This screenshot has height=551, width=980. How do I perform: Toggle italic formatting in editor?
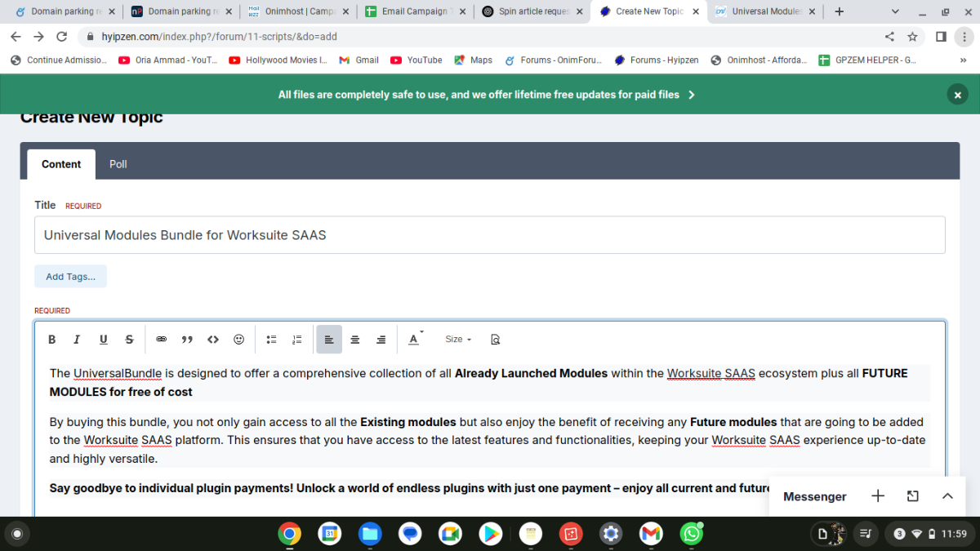77,340
